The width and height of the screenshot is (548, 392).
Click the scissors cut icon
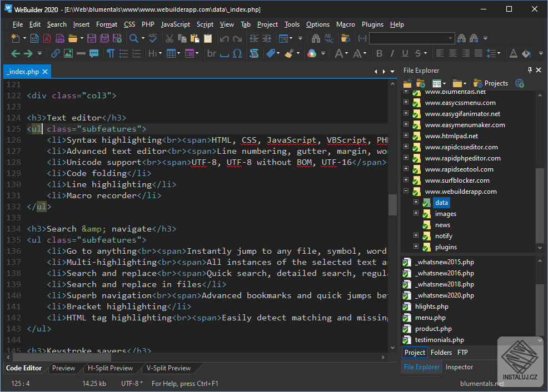pos(169,38)
